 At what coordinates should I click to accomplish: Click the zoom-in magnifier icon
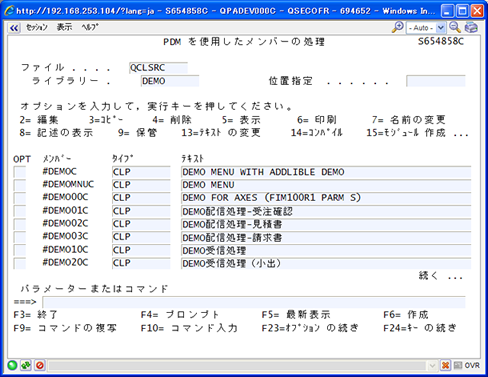[x=398, y=28]
